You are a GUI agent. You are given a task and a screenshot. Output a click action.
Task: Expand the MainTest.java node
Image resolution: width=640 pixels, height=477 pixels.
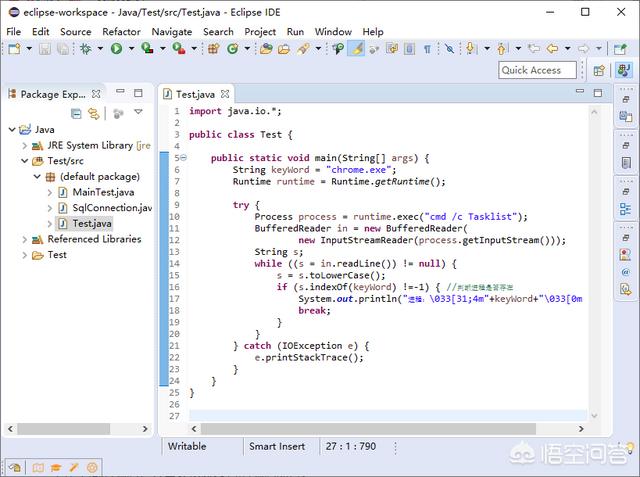[50, 192]
